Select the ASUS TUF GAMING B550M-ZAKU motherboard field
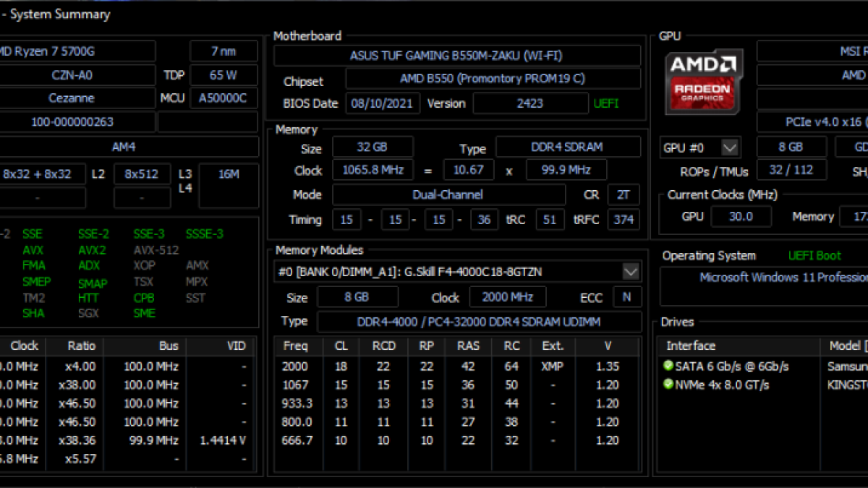Image resolution: width=868 pixels, height=488 pixels. tap(456, 56)
